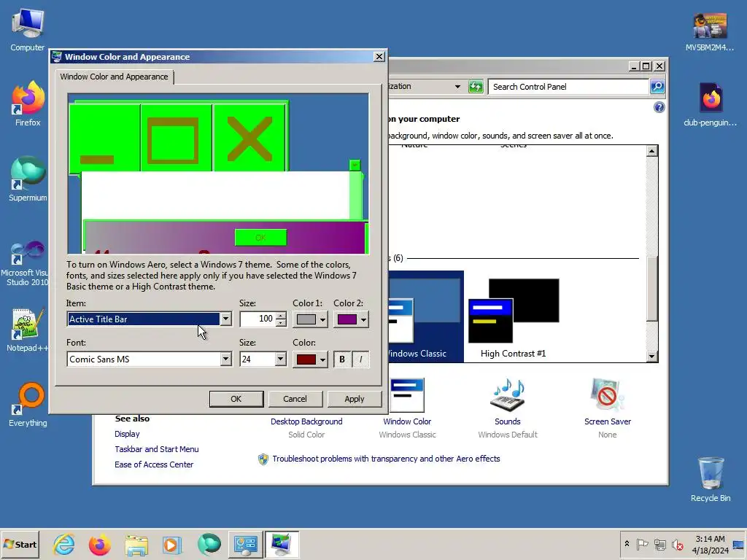Open the club-penguin file on desktop

[710, 105]
